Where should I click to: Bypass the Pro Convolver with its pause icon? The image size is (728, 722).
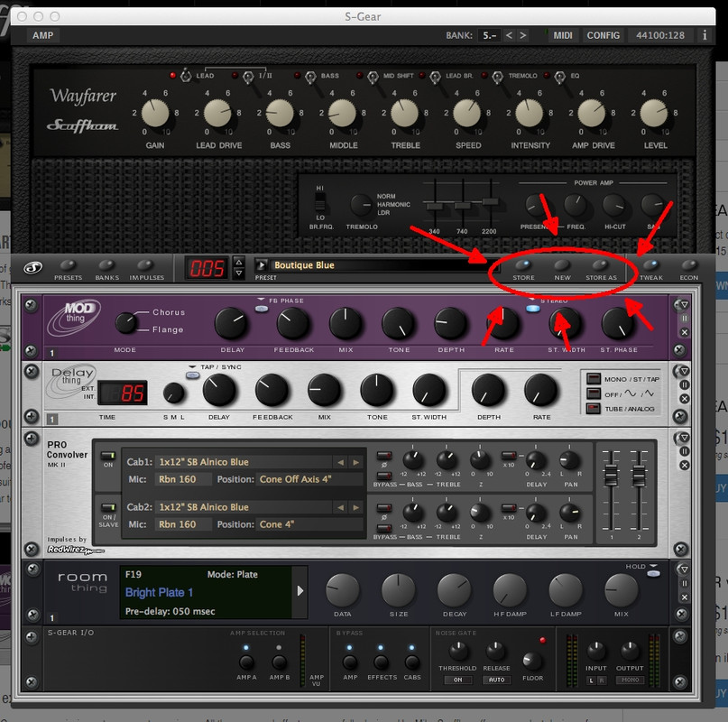tap(685, 451)
